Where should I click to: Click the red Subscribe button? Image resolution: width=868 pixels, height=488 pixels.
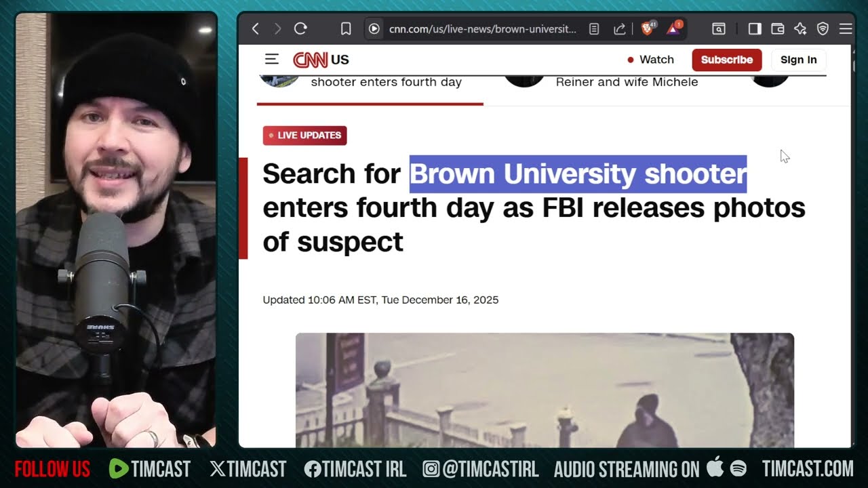pos(727,60)
